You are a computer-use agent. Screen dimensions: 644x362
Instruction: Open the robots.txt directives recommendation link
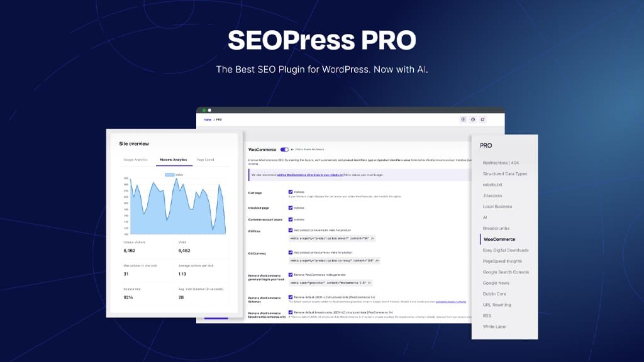click(x=310, y=175)
